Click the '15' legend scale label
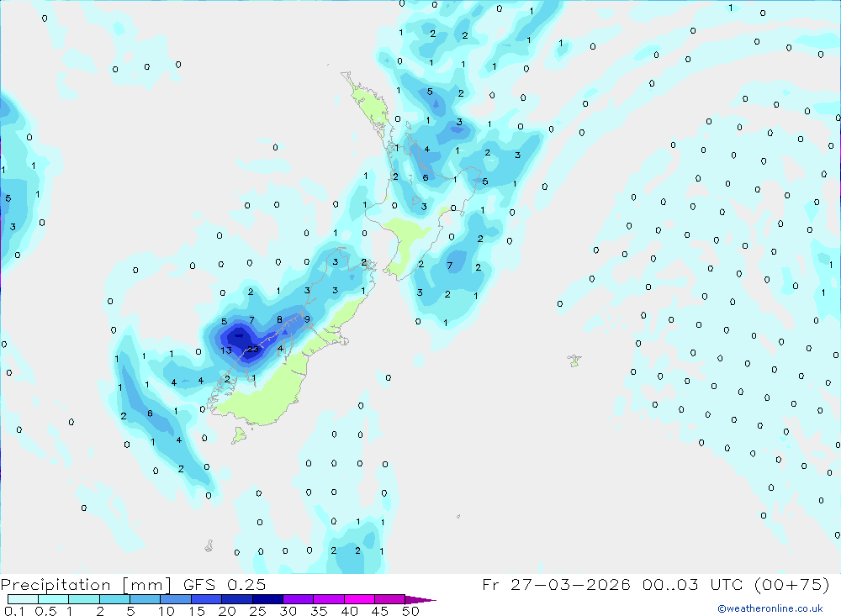Screen dimensions: 841x616 197,611
